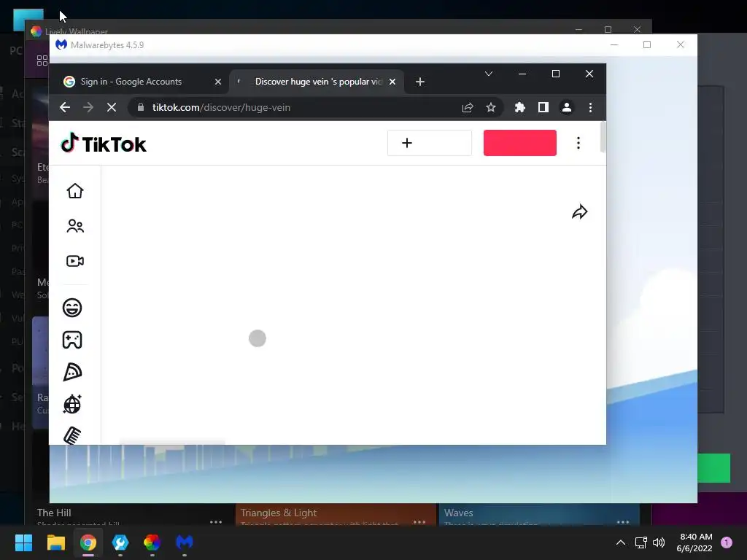Viewport: 747px width, 560px height.
Task: Open Chrome profile avatar
Action: click(x=566, y=108)
